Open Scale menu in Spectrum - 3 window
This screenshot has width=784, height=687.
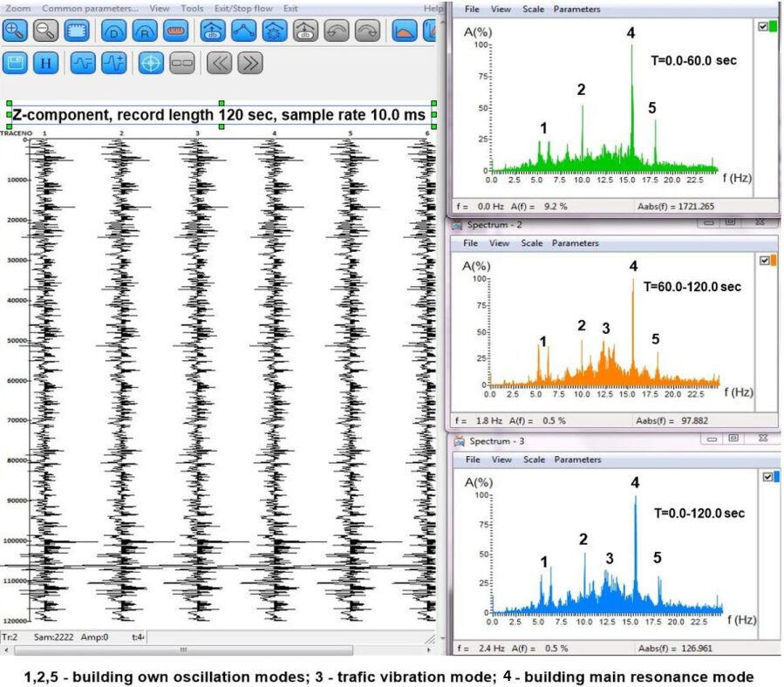tap(532, 459)
